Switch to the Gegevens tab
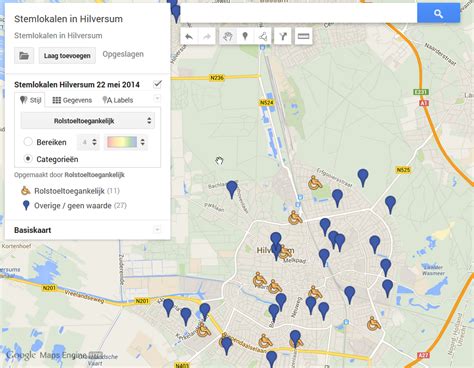The width and height of the screenshot is (474, 368). coord(72,100)
